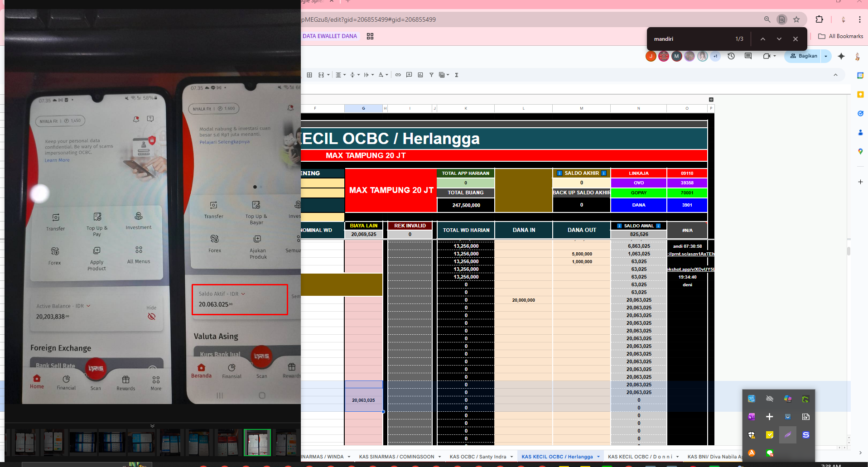
Task: Click the M collaborator avatar
Action: tap(677, 56)
